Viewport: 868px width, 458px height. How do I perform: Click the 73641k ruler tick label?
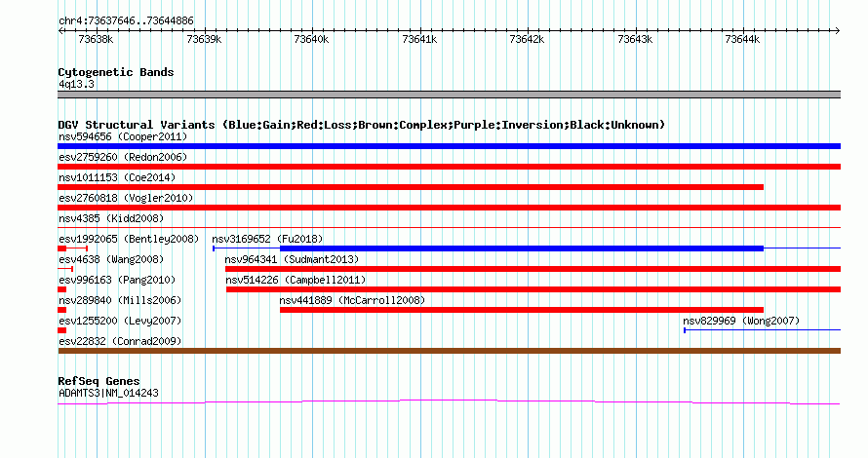pyautogui.click(x=419, y=39)
